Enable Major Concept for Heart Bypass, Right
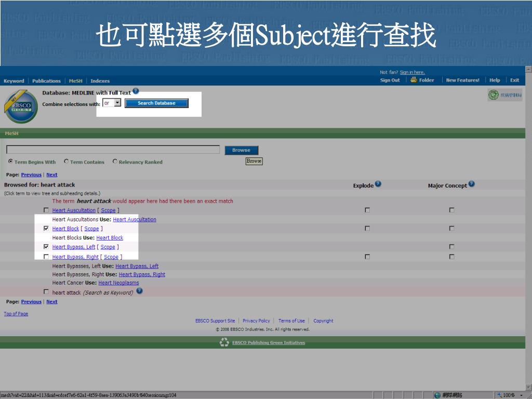The width and height of the screenshot is (532, 399). point(452,257)
